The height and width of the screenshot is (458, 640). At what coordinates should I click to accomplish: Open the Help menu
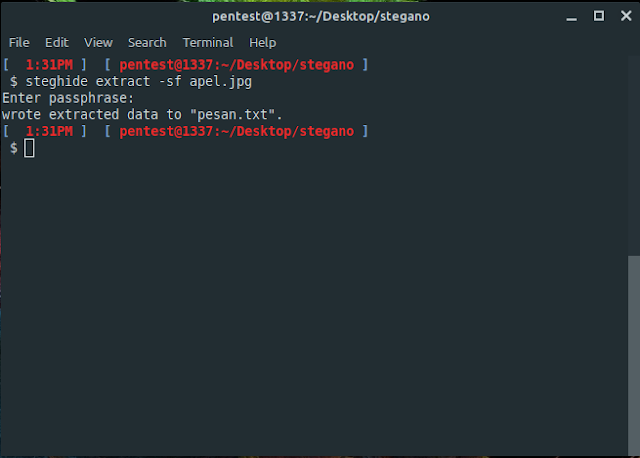pyautogui.click(x=262, y=42)
